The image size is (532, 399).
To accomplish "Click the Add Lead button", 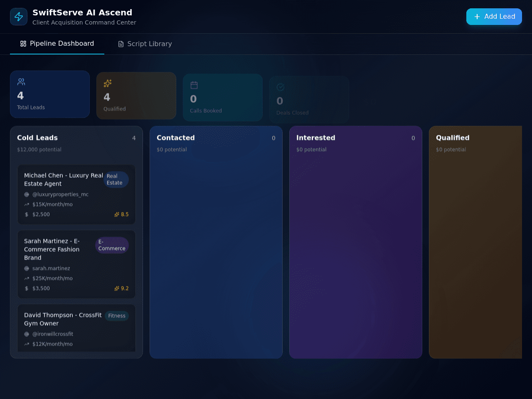I will (x=494, y=17).
